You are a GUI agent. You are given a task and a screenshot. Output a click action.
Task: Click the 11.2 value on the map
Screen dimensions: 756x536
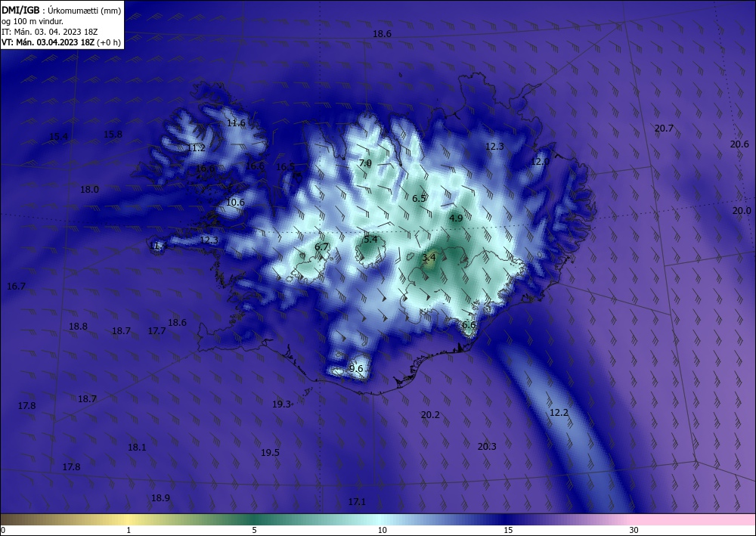197,148
